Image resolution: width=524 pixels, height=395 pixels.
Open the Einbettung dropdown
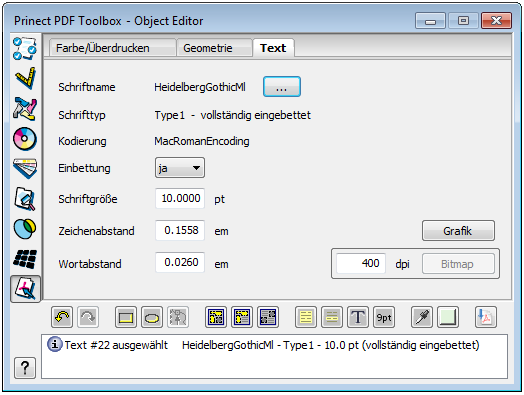click(180, 168)
